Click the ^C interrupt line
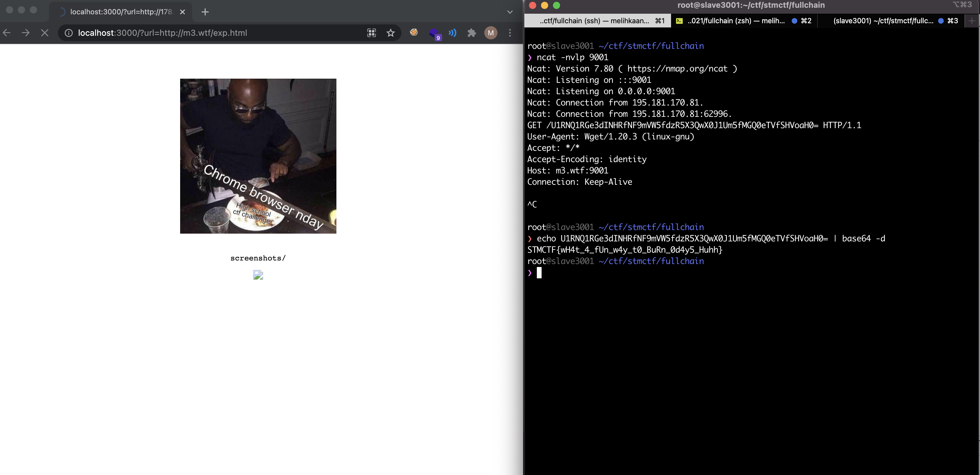This screenshot has height=475, width=980. point(532,204)
